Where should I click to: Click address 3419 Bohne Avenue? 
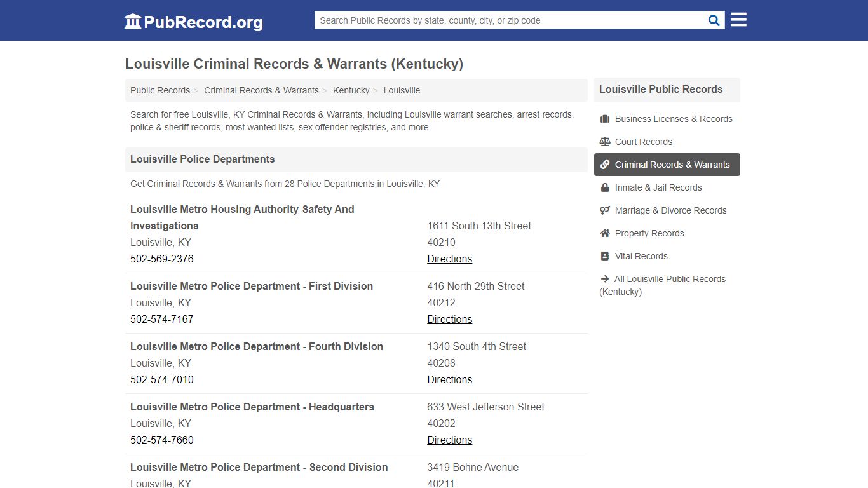pyautogui.click(x=473, y=467)
